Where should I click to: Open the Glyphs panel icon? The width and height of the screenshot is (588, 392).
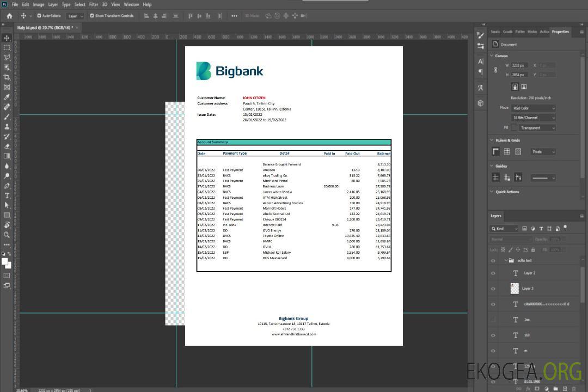coord(481,88)
